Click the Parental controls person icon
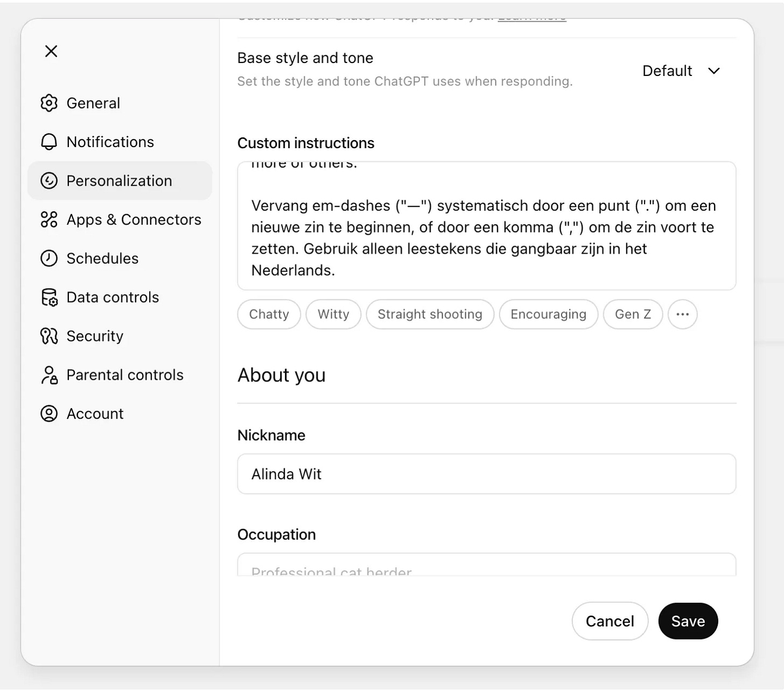Viewport: 784px width, 690px height. point(49,374)
